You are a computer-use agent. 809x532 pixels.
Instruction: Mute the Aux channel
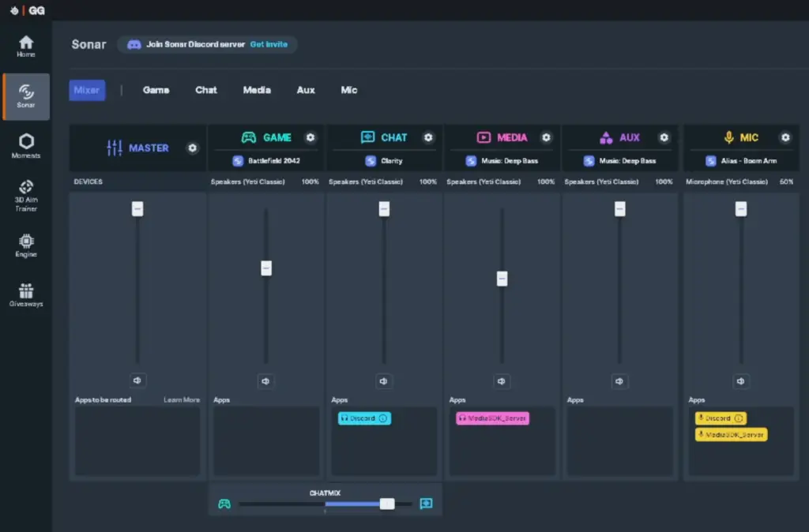pyautogui.click(x=619, y=381)
